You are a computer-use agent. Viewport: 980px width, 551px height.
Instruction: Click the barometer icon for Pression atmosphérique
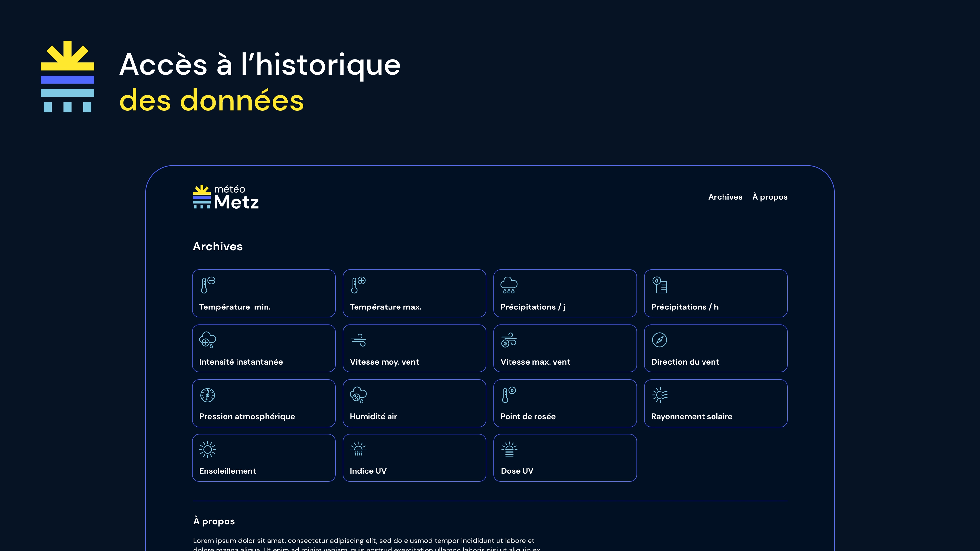click(208, 395)
